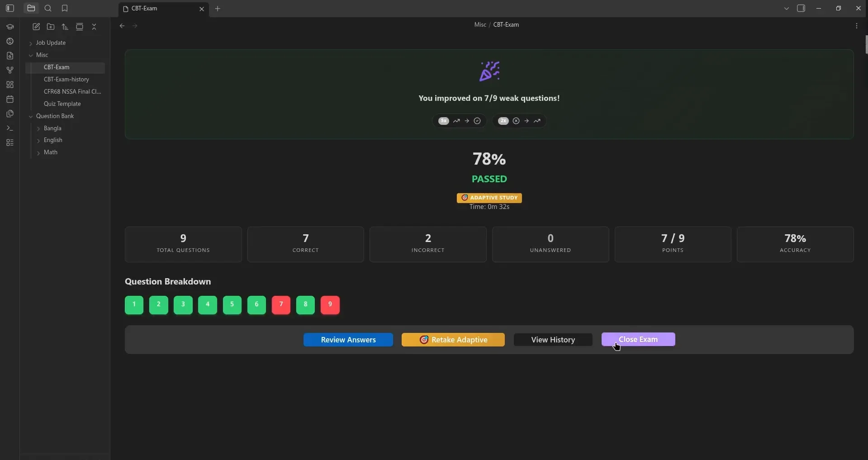
Task: Click the View History button
Action: pos(553,340)
